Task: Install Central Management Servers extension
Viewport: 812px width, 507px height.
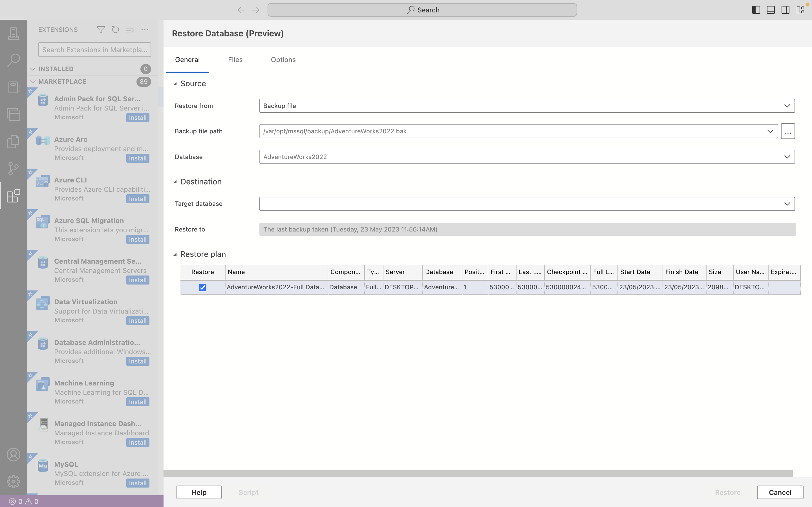Action: pyautogui.click(x=138, y=280)
